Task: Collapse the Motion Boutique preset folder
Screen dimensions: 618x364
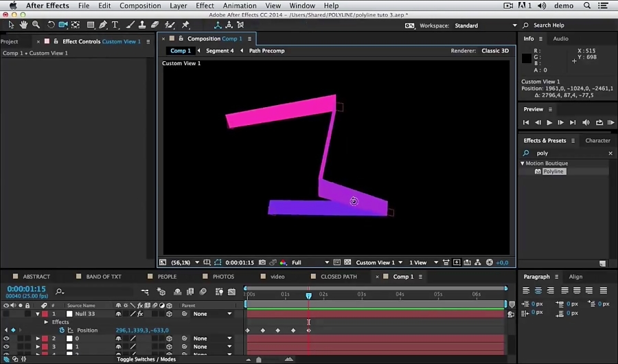Action: [x=523, y=163]
